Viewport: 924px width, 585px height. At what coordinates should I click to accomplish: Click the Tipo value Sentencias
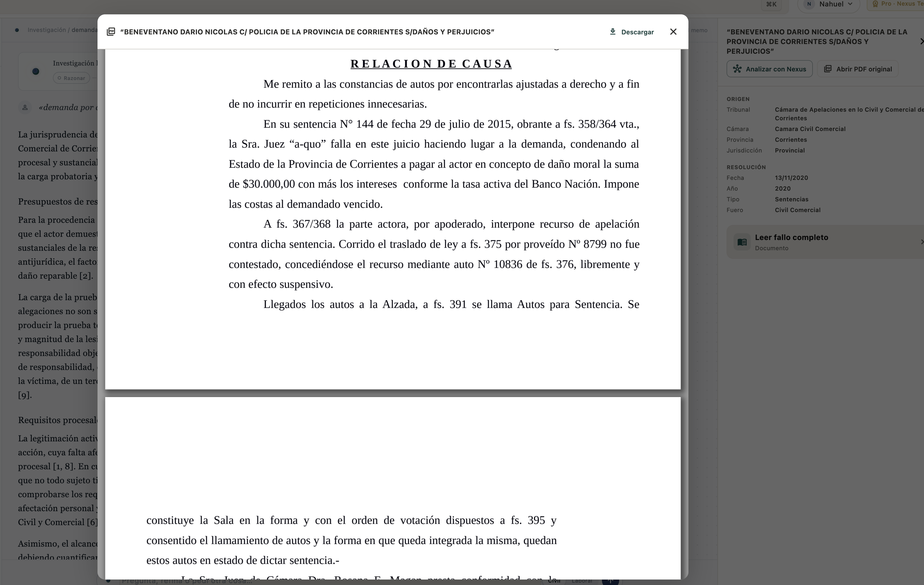click(x=792, y=199)
